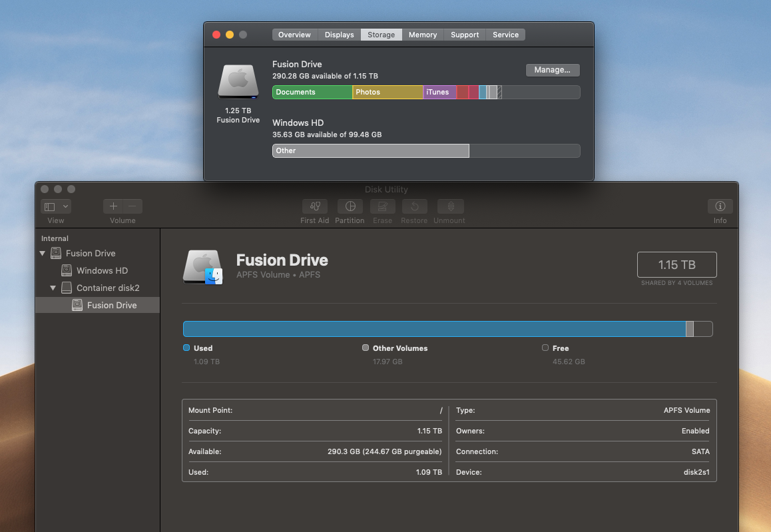Click the Unmount toolbar icon
The image size is (771, 532).
click(x=450, y=206)
